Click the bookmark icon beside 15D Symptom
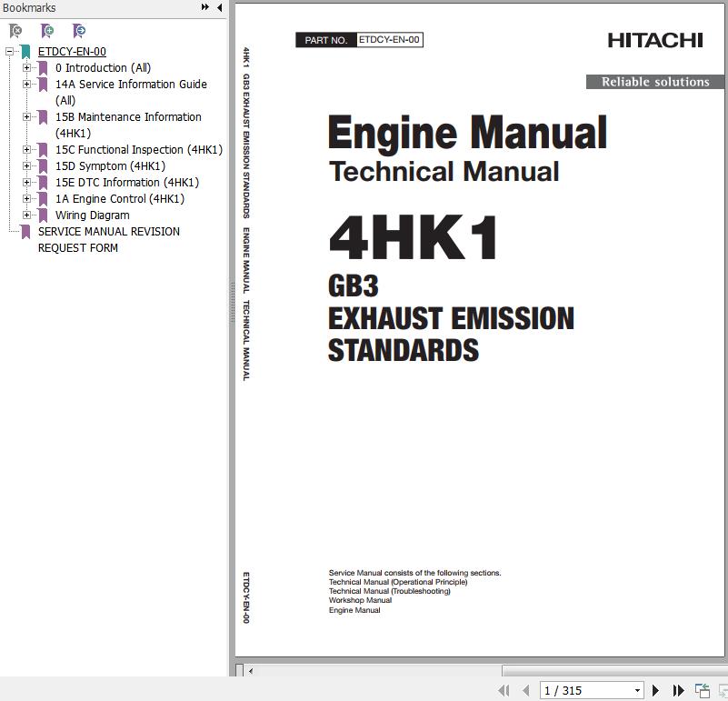The image size is (728, 701). 43,166
